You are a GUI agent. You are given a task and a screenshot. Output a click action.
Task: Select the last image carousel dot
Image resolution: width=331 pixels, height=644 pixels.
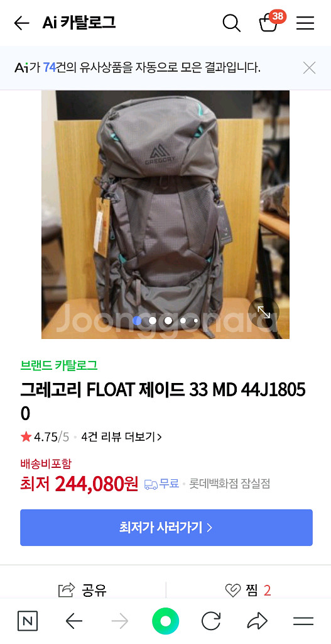[195, 320]
